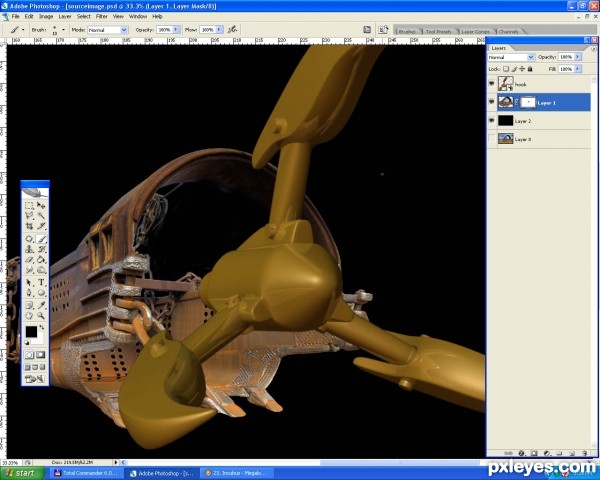Select the Zoom tool
600x480 pixels.
coord(41,315)
